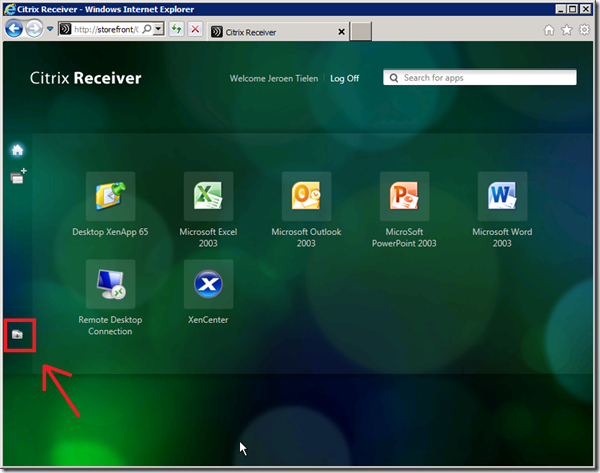This screenshot has width=600, height=473.
Task: Click the Internet Explorer title bar icon
Action: (x=10, y=9)
